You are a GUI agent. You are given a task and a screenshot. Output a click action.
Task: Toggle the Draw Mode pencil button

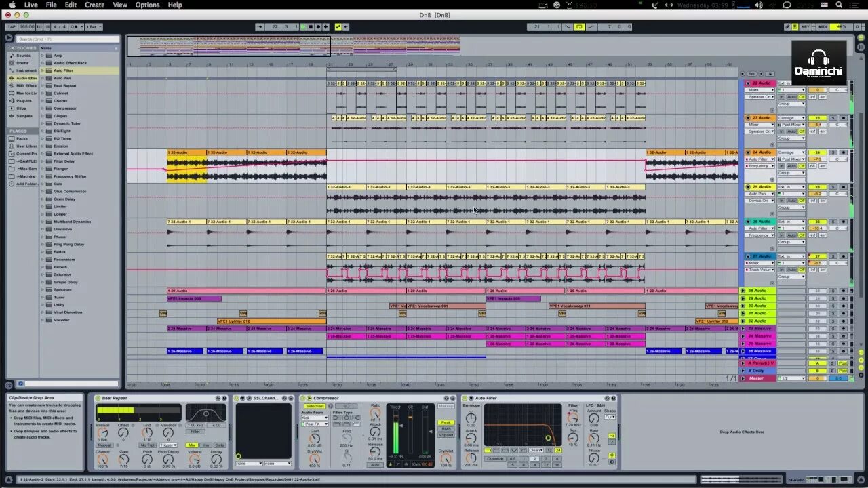tap(787, 26)
